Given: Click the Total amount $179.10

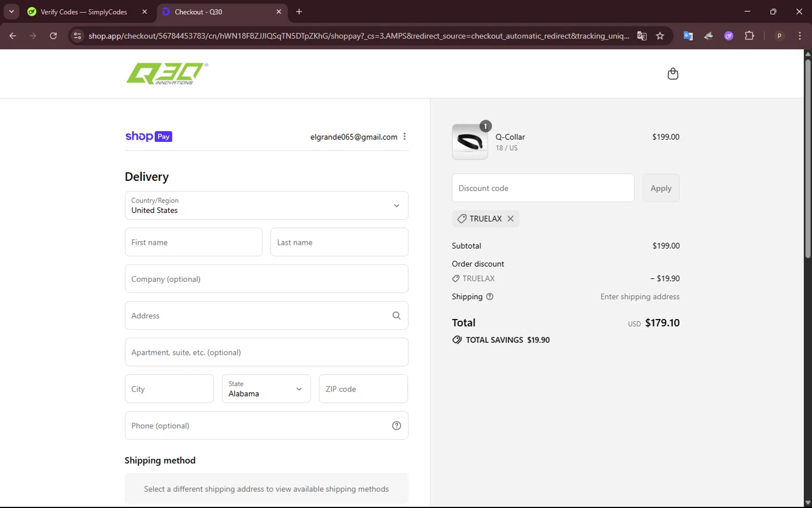Looking at the screenshot, I should click(662, 323).
